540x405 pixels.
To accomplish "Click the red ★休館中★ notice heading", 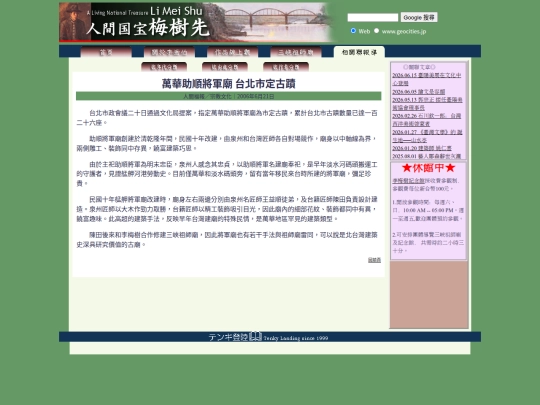I will (428, 168).
